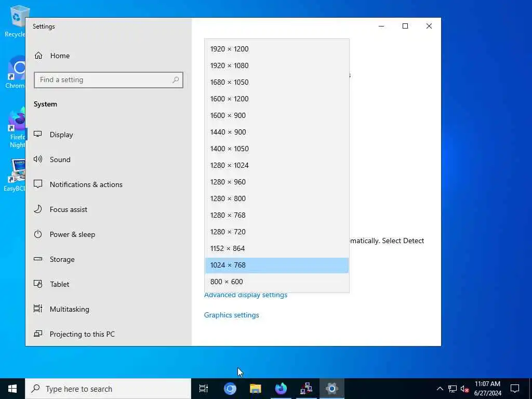Open File Explorer from taskbar
The height and width of the screenshot is (399, 532).
(256, 389)
